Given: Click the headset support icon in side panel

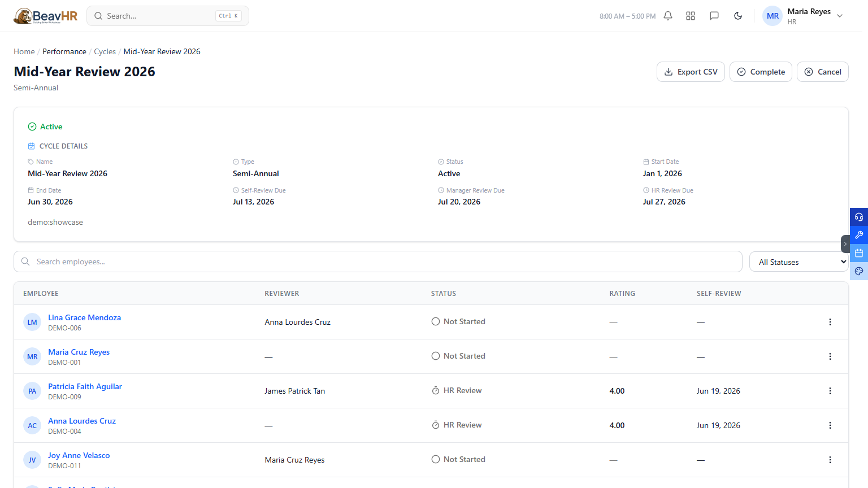Looking at the screenshot, I should point(859,217).
